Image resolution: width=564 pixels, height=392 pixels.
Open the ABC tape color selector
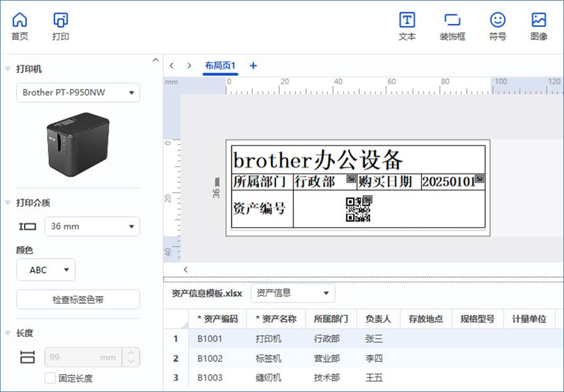click(46, 270)
